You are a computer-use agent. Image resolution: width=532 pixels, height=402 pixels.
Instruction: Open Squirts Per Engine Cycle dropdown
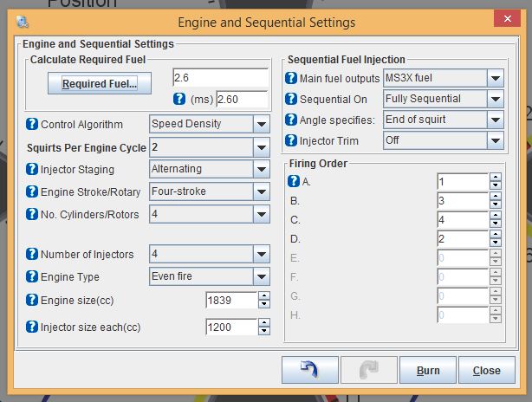coord(262,147)
